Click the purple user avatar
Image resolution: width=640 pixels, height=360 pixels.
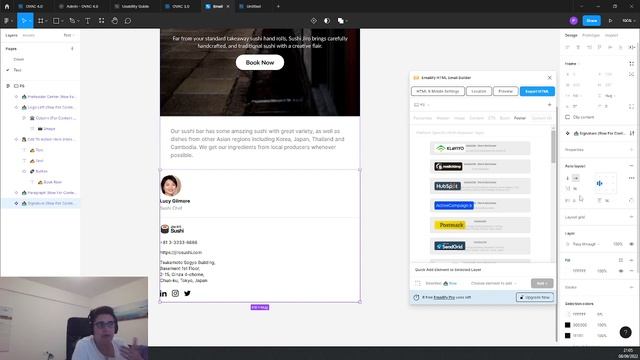(x=573, y=20)
